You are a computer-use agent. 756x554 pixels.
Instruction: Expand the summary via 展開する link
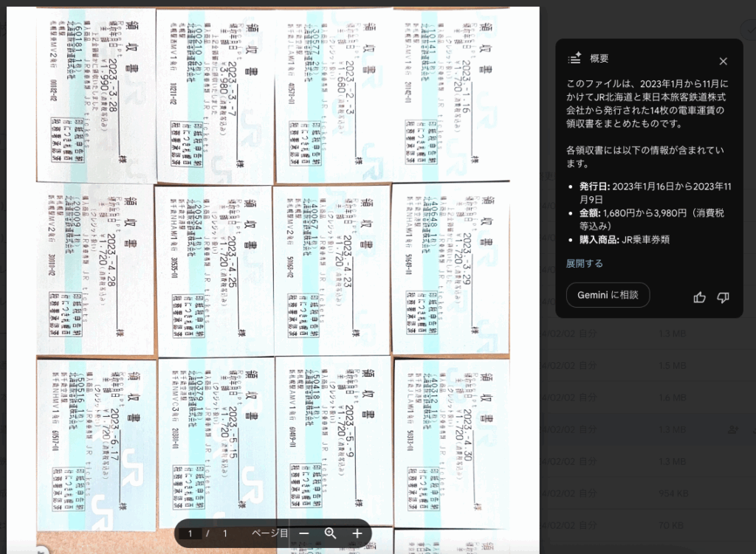584,263
